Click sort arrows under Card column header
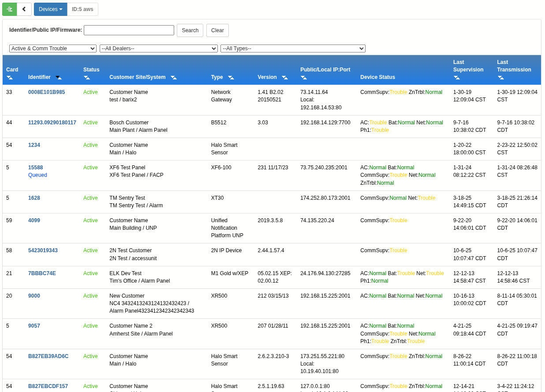545x392 pixels. pos(10,78)
